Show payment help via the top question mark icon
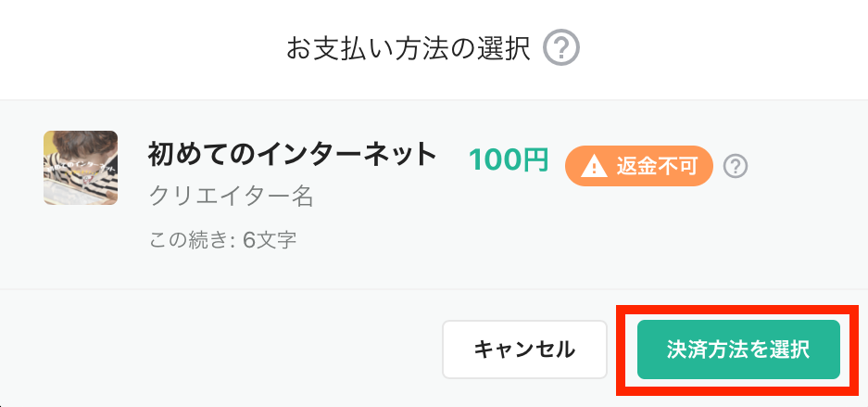The width and height of the screenshot is (868, 407). coord(560,48)
